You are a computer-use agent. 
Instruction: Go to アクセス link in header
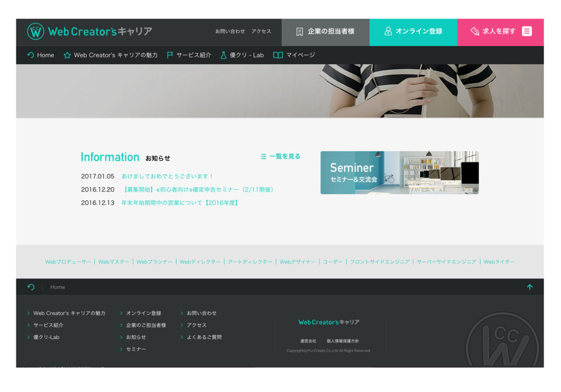[x=261, y=32]
